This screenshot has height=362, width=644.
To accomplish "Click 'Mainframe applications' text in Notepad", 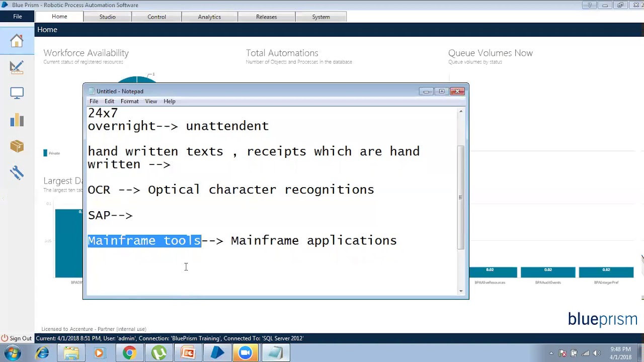I will [x=314, y=241].
